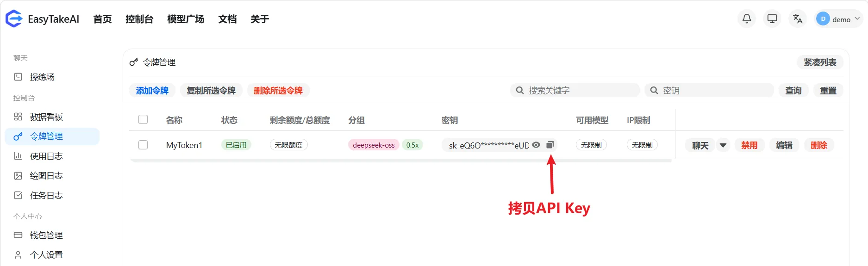Reveal MyToken1 key with eye icon

tap(536, 145)
